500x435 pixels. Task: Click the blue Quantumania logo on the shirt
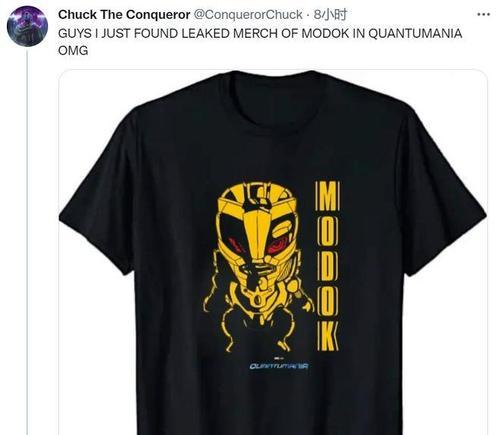[x=279, y=366]
